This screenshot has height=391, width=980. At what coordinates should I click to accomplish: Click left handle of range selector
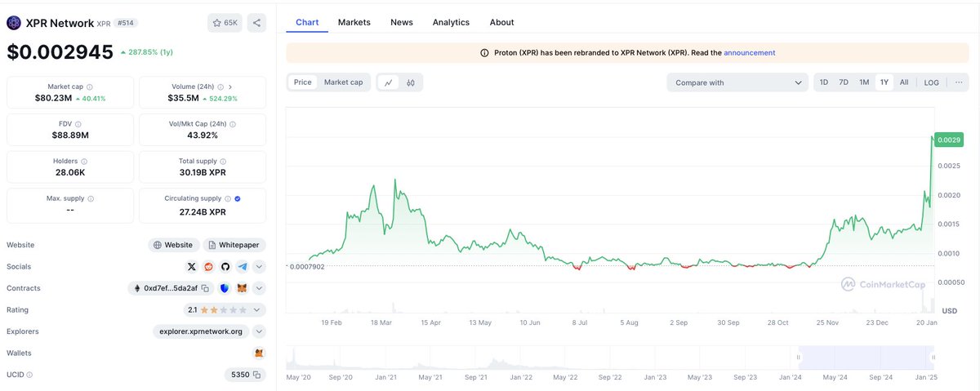click(800, 358)
